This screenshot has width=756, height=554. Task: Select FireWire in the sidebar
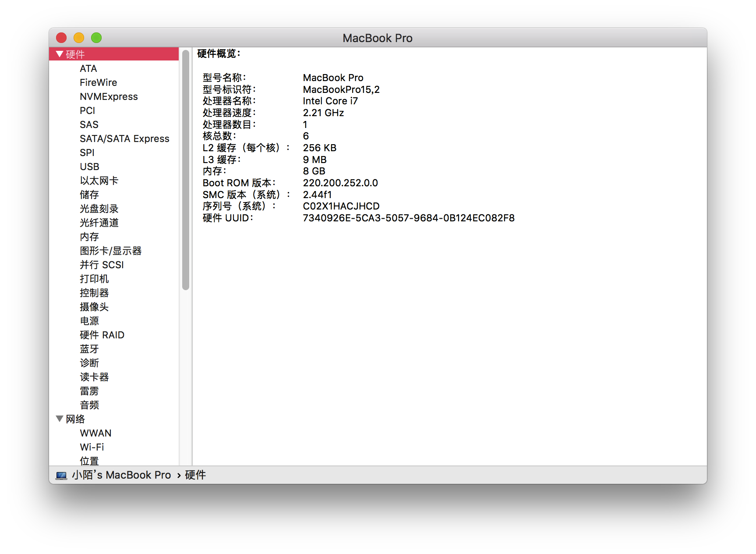tap(99, 82)
